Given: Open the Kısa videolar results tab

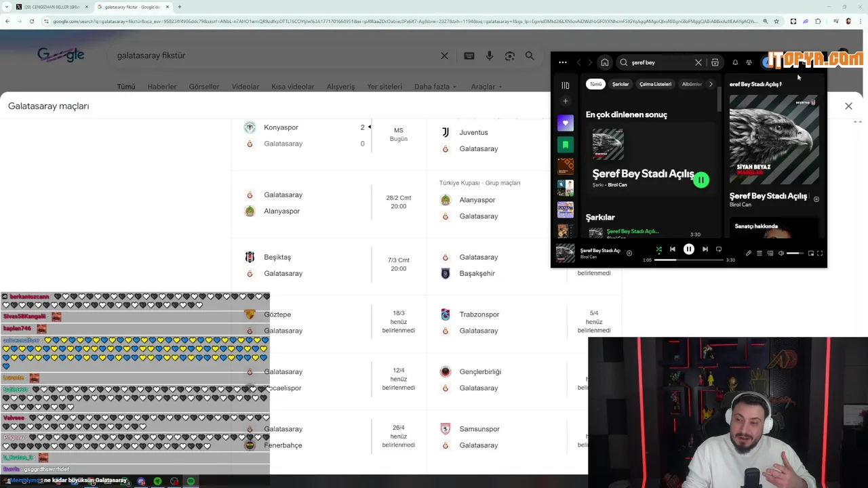Looking at the screenshot, I should click(293, 87).
